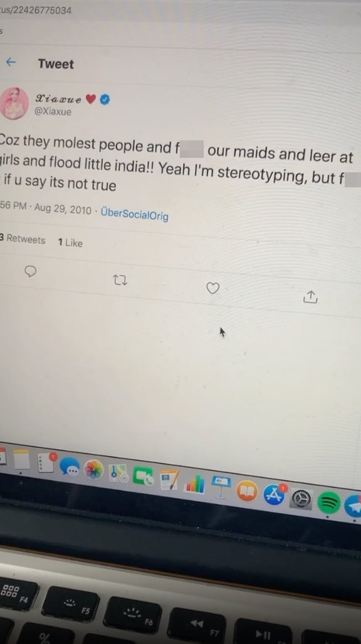361x644 pixels.
Task: Open the ÜberSocialOrig source link
Action: [134, 214]
